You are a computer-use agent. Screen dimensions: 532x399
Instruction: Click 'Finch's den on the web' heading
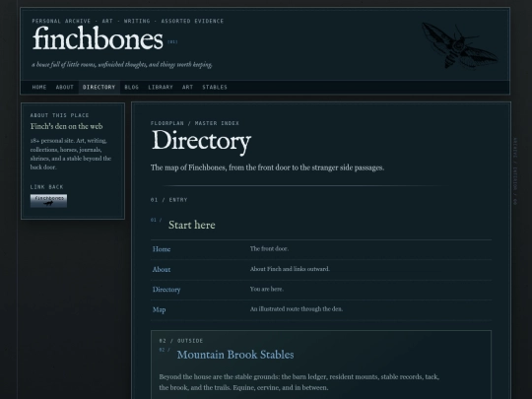click(67, 126)
